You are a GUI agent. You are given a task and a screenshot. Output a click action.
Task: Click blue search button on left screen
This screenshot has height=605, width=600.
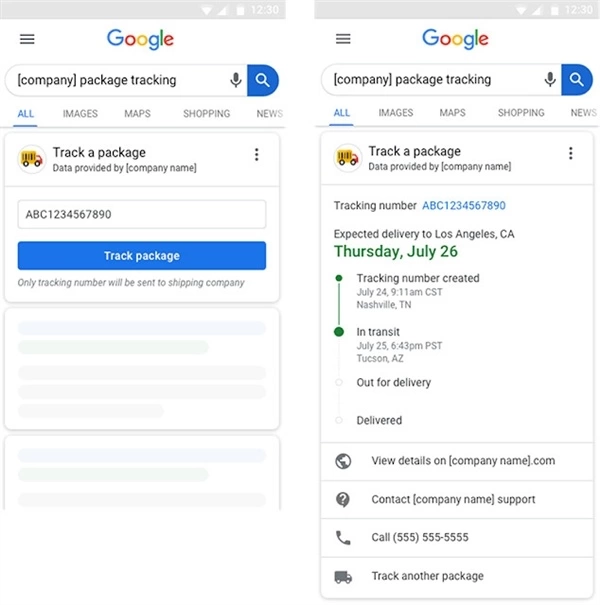[262, 80]
